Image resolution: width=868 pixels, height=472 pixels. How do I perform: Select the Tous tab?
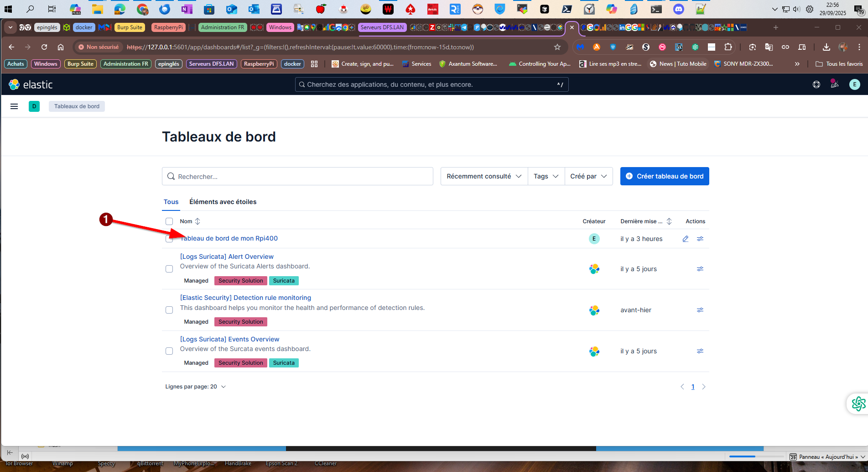171,202
